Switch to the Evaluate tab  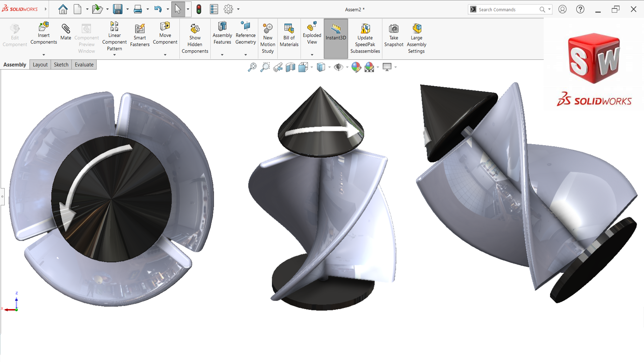(x=84, y=65)
